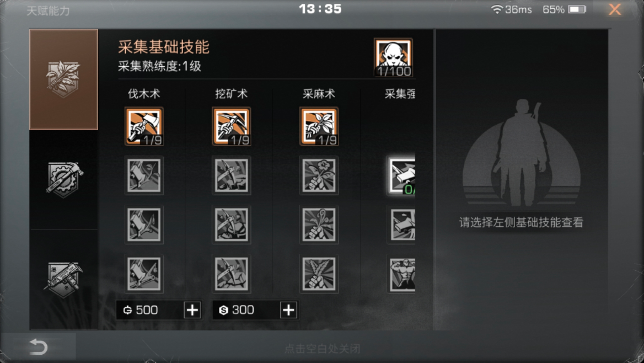Select the 采麻术 plant skill icon

319,126
